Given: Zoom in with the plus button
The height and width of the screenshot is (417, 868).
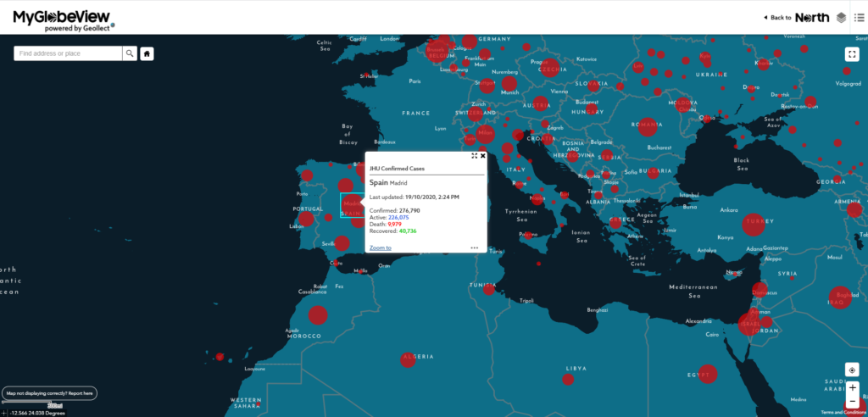Looking at the screenshot, I should 852,387.
